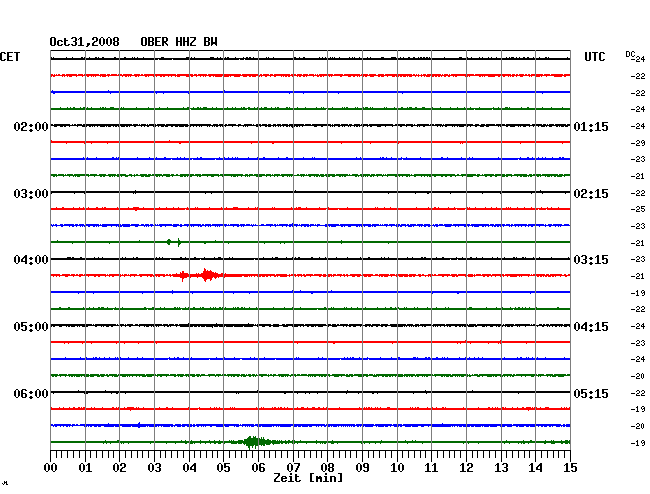Image resolution: width=650 pixels, height=494 pixels.
Task: Select the 02:15 UTC time label
Action: point(591,194)
